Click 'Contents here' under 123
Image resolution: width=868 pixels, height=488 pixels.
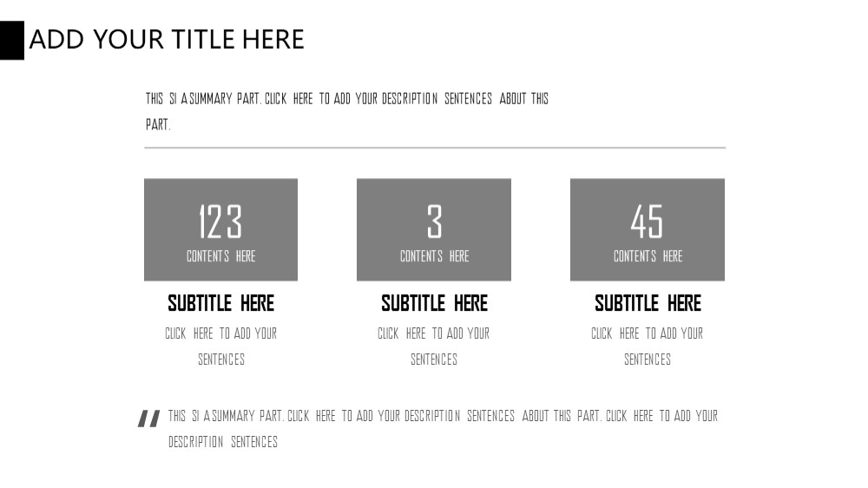coord(220,256)
